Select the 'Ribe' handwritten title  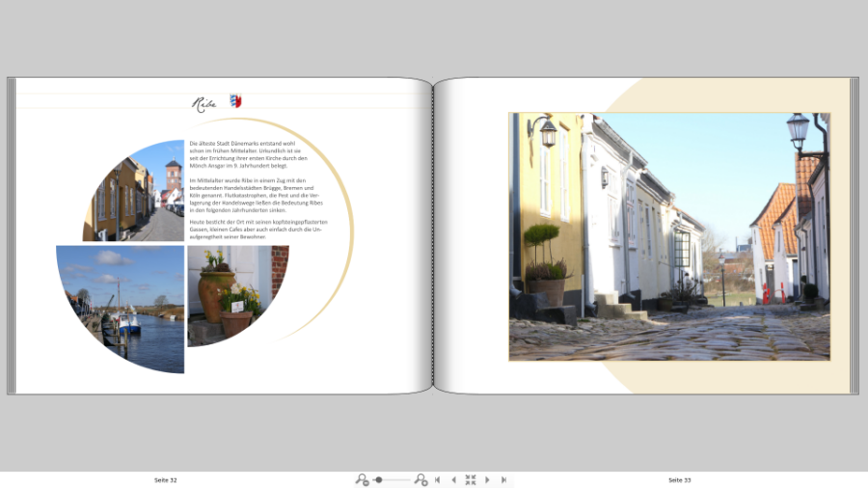point(203,103)
